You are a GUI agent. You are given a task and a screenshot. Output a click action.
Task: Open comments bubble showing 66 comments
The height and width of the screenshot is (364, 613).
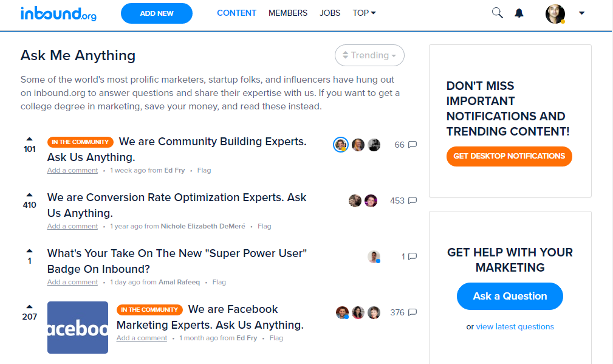coord(412,145)
